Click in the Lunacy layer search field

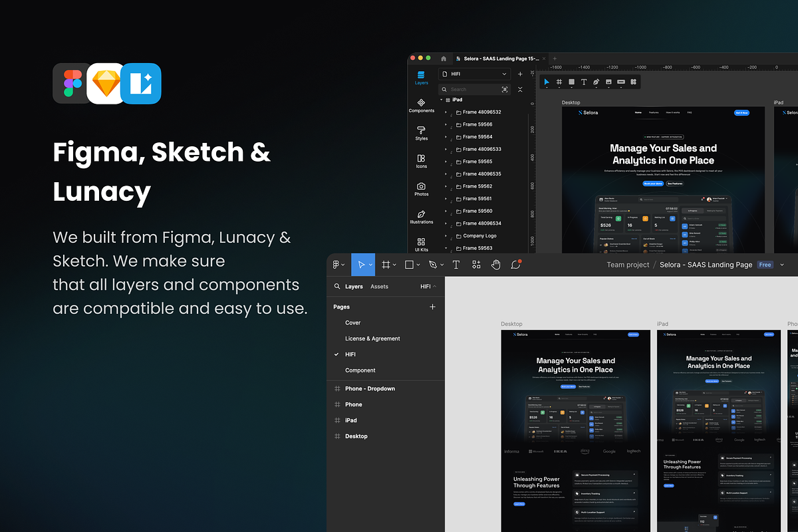474,89
